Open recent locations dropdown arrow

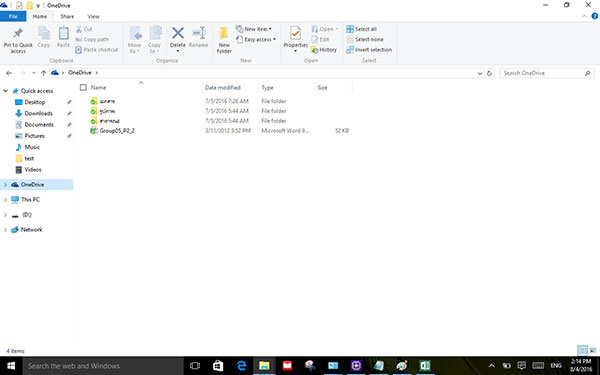point(34,73)
